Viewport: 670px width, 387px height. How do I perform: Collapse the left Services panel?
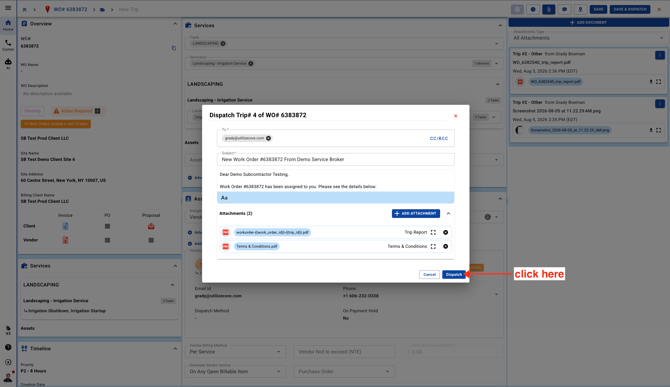click(x=175, y=266)
